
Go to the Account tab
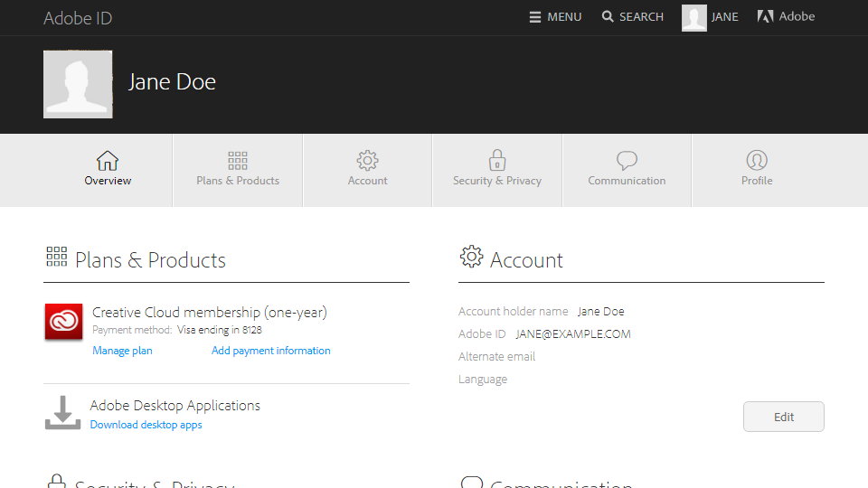(x=367, y=170)
